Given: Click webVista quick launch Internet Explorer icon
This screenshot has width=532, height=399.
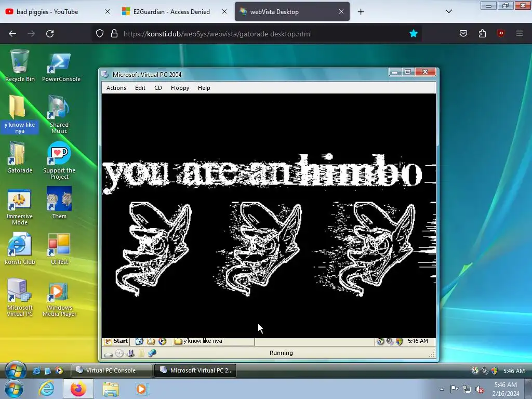Looking at the screenshot, I should click(36, 371).
